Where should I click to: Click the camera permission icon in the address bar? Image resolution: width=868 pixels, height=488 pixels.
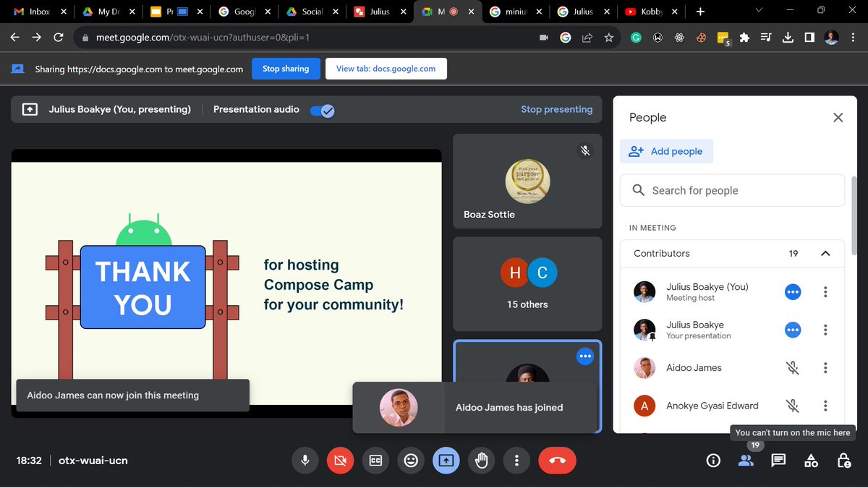[x=544, y=38]
